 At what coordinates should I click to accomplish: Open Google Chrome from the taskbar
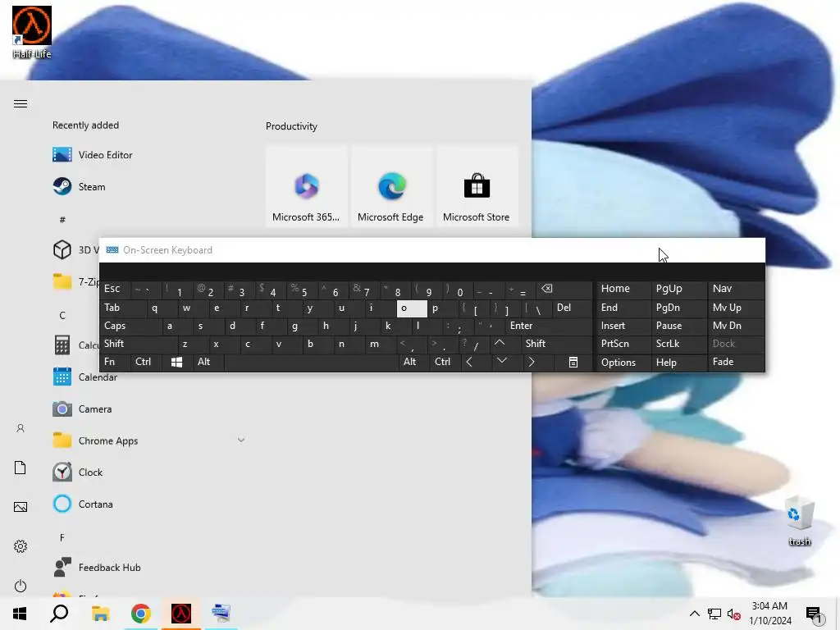pyautogui.click(x=140, y=614)
